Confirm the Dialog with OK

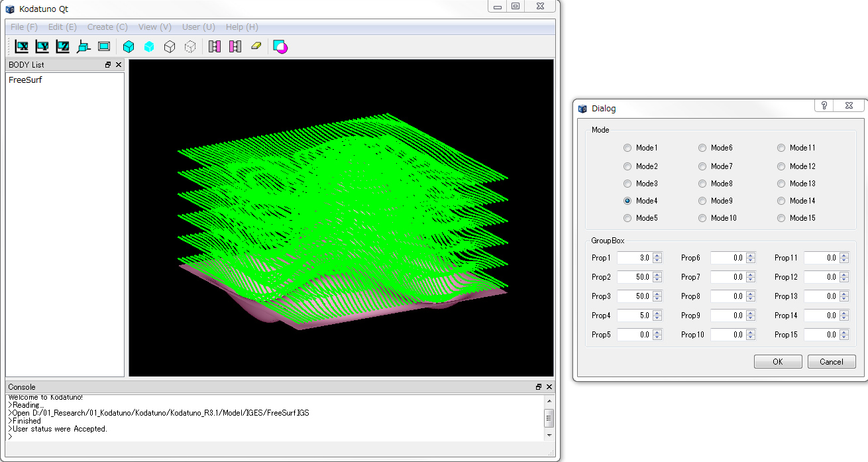(x=778, y=361)
